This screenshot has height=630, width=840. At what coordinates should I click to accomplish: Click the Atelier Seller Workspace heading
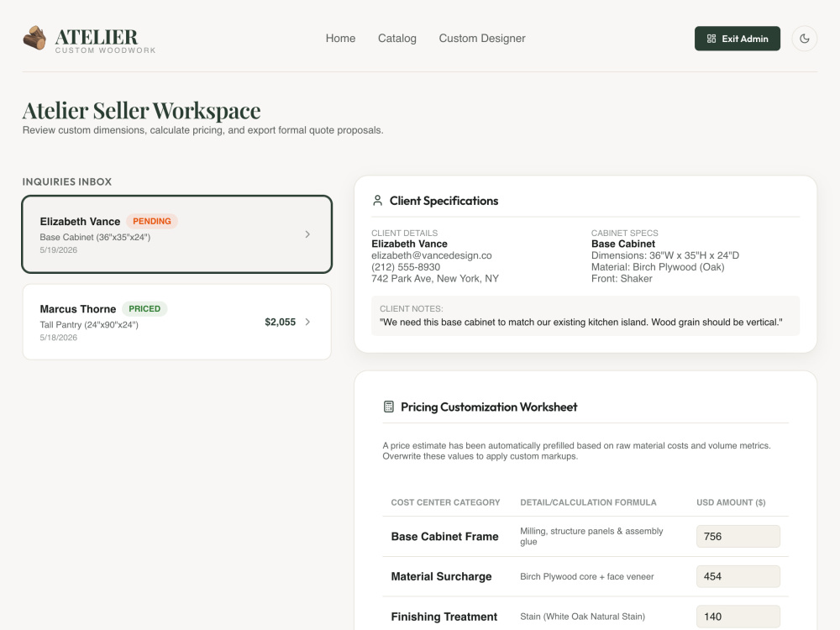(141, 110)
